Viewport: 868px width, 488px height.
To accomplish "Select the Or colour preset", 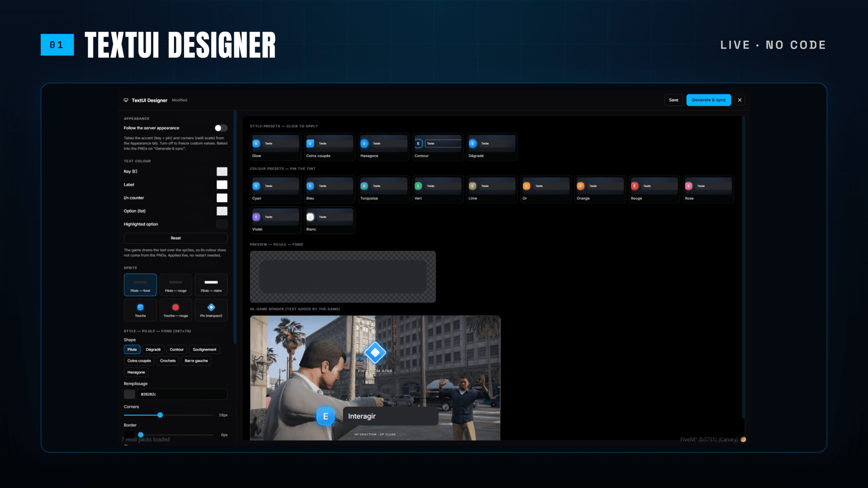I will 546,190.
